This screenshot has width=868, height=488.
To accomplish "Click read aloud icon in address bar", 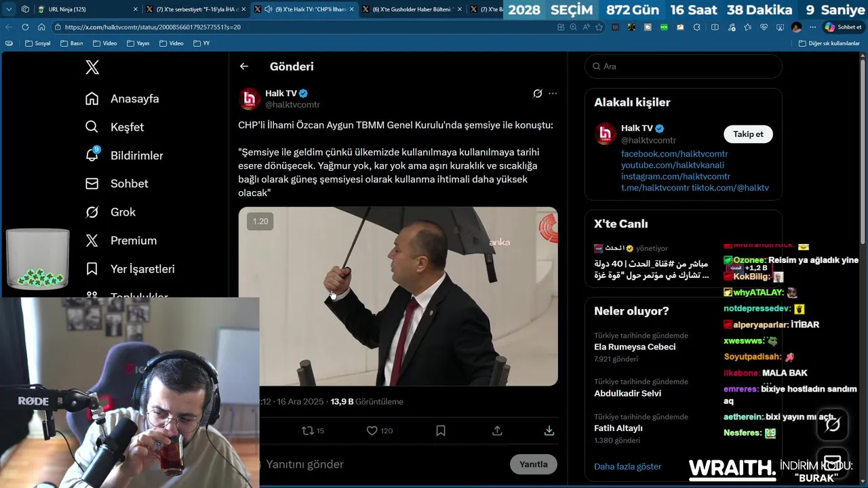I will point(587,27).
